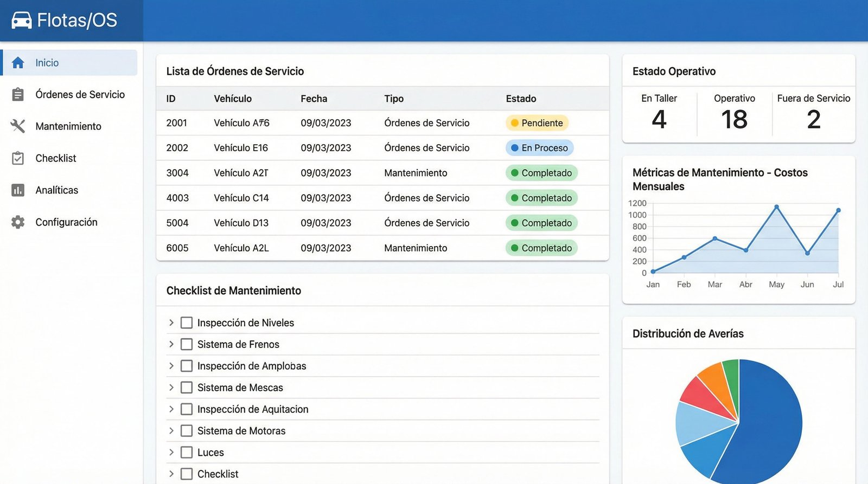Expand the Sistema de Mescas item
This screenshot has height=484, width=868.
171,388
